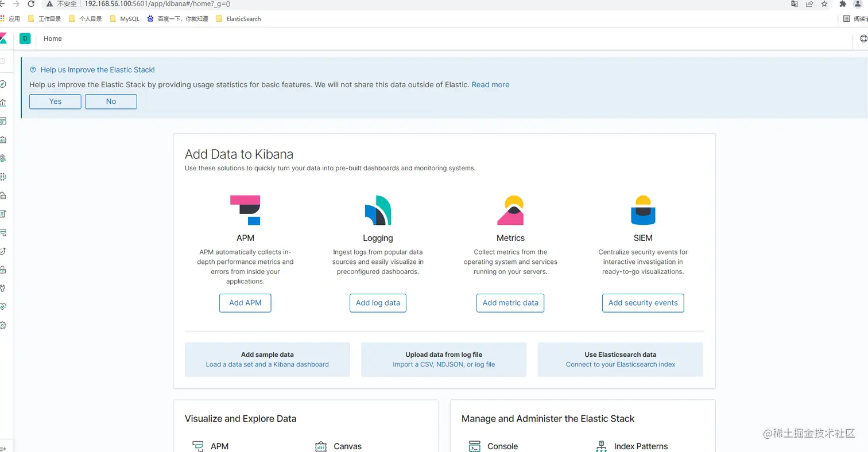Click the Add metric data button
Image resolution: width=868 pixels, height=452 pixels.
click(510, 303)
